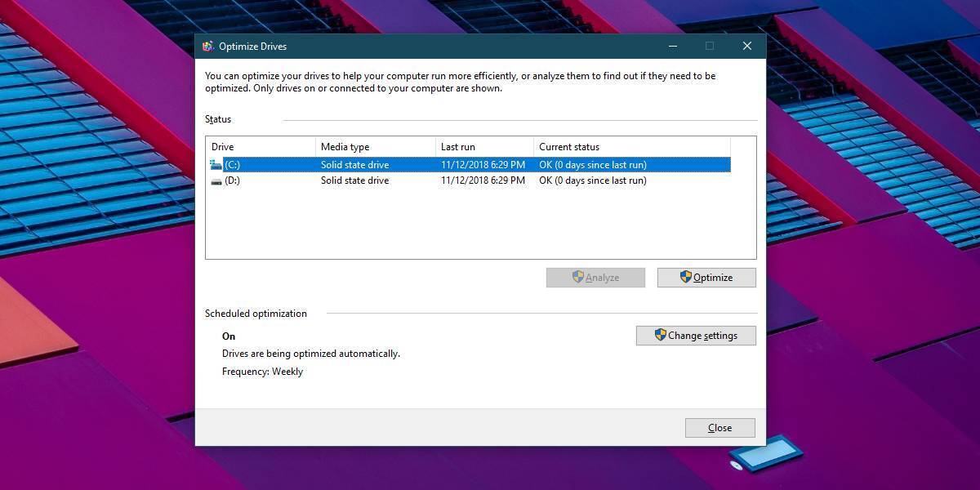980x490 pixels.
Task: Open Change settings for scheduled optimization
Action: (x=696, y=336)
